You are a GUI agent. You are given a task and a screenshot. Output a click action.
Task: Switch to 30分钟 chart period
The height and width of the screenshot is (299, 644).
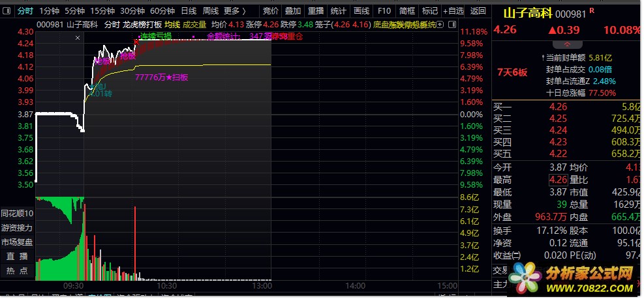[x=132, y=11]
